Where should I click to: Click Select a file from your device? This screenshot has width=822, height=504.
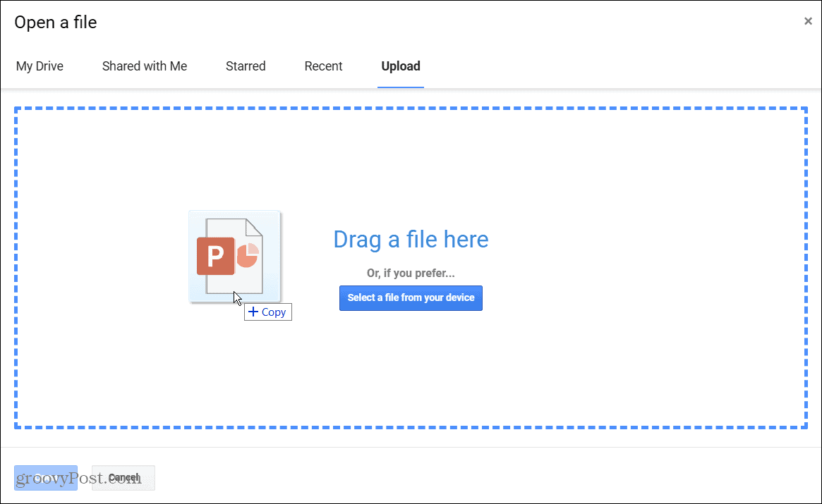[x=411, y=297]
